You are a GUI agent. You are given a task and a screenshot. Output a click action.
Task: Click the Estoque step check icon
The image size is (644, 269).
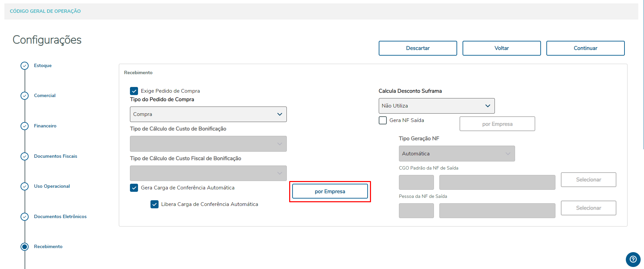point(25,66)
